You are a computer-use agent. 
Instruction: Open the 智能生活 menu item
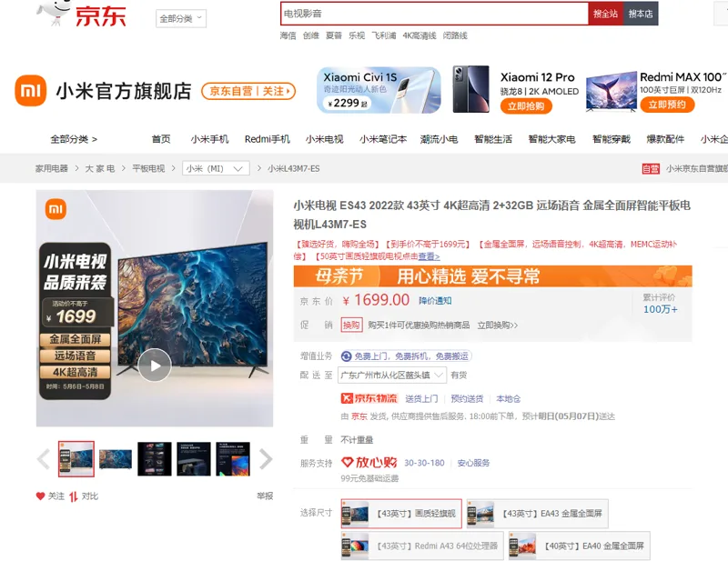click(493, 139)
